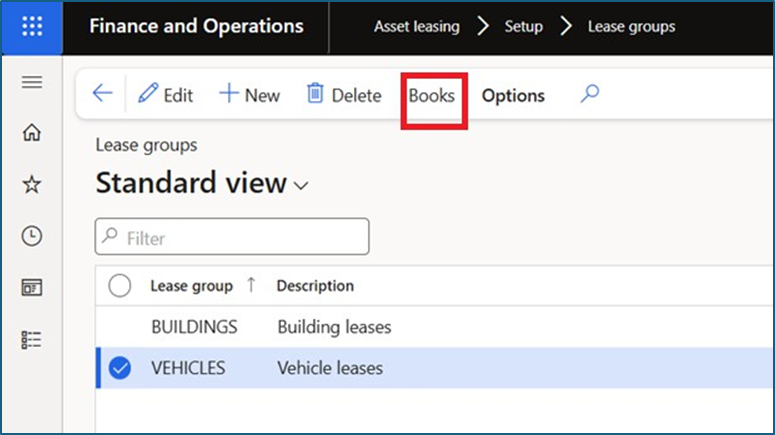Click into the Filter search field
Viewport: 775px width, 435px height.
(240, 238)
